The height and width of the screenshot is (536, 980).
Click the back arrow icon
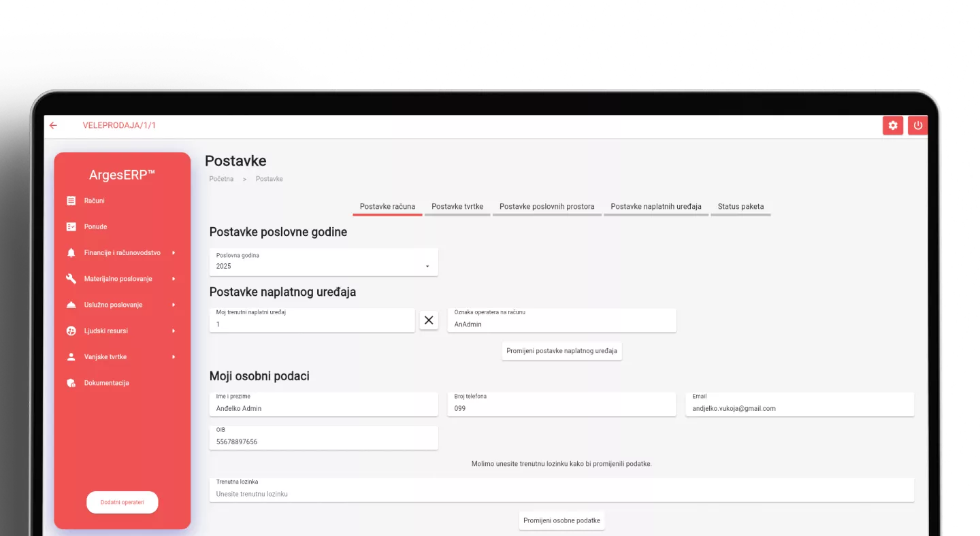click(x=53, y=125)
